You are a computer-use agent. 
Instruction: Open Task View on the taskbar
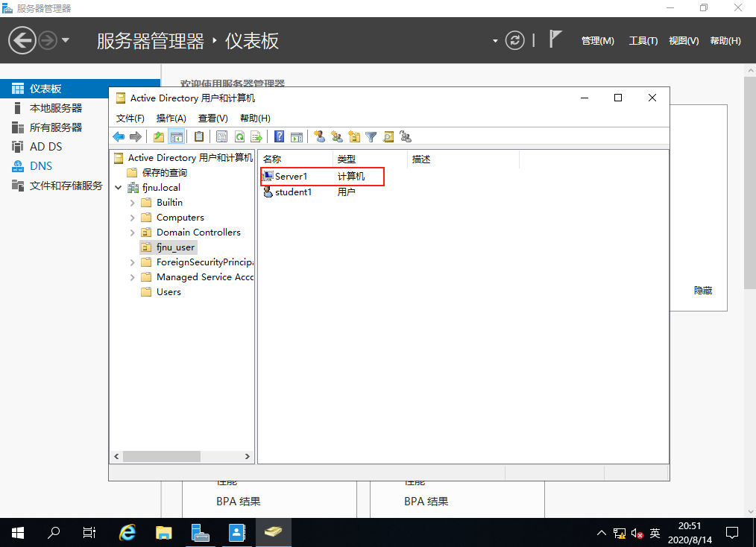89,533
